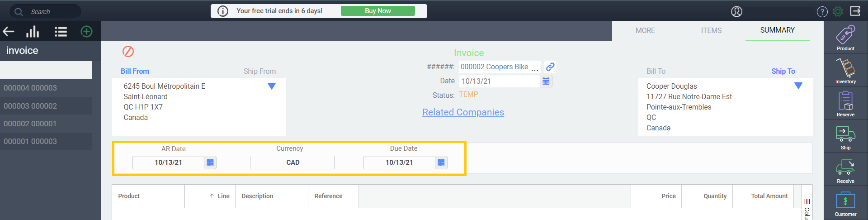
Task: Click the search magnifier icon
Action: pyautogui.click(x=19, y=12)
